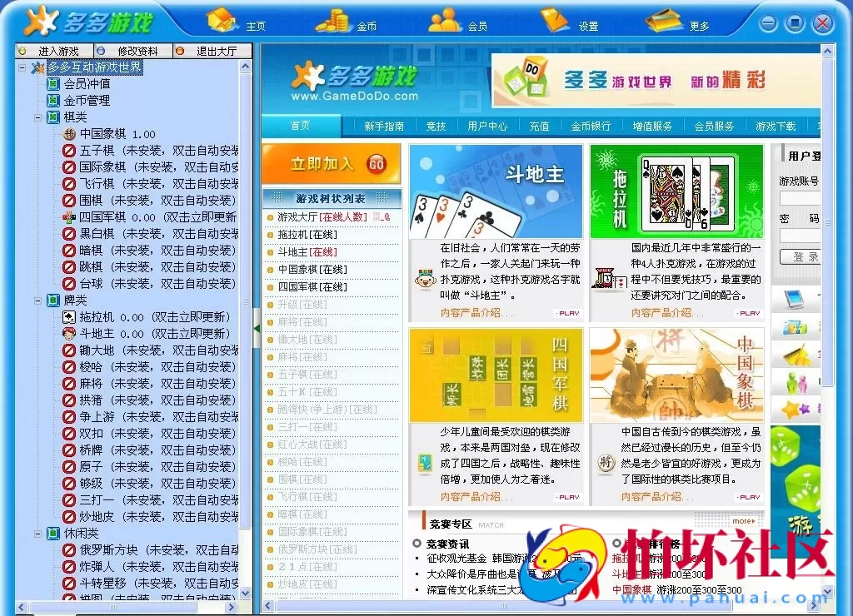Screen dimensions: 853x616
Task: Switch to the 新手指南 tab
Action: pos(382,126)
